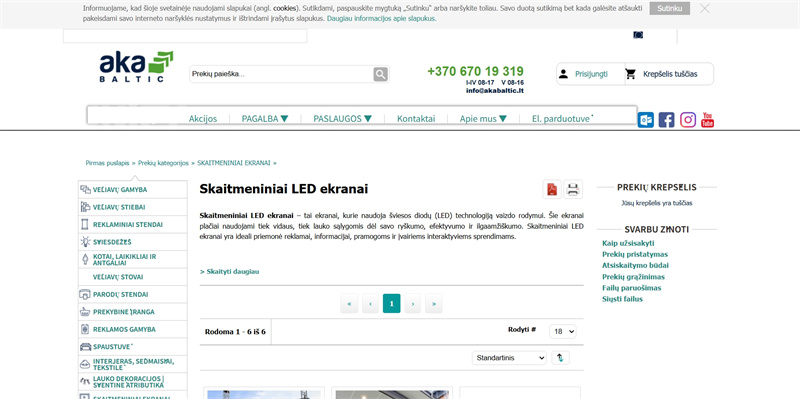Click the Šviesdėžės lightbulb icon
Image resolution: width=800 pixels, height=399 pixels.
(85, 242)
